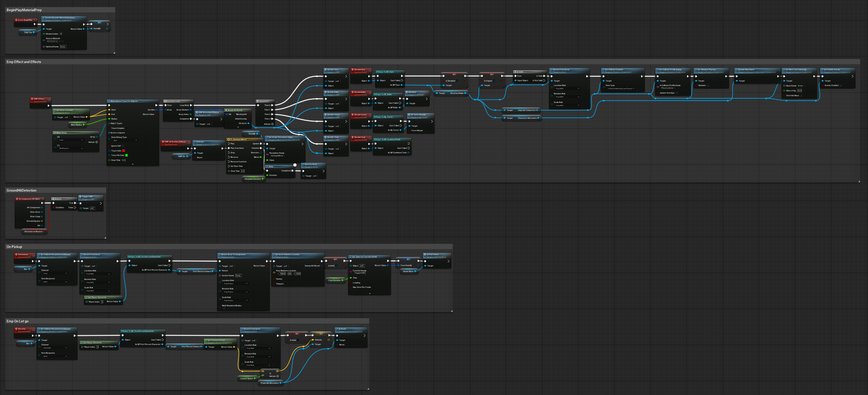Click the Break Hit Result node icon
868x395 pixels.
coord(227,110)
